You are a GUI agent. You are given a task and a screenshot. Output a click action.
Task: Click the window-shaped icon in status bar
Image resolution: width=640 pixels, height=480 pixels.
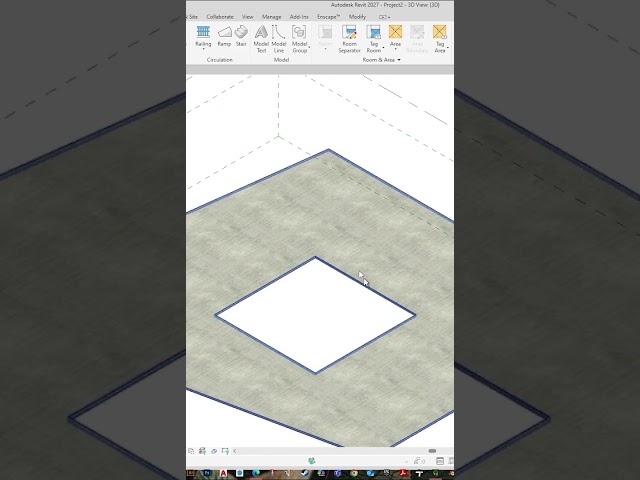440,461
